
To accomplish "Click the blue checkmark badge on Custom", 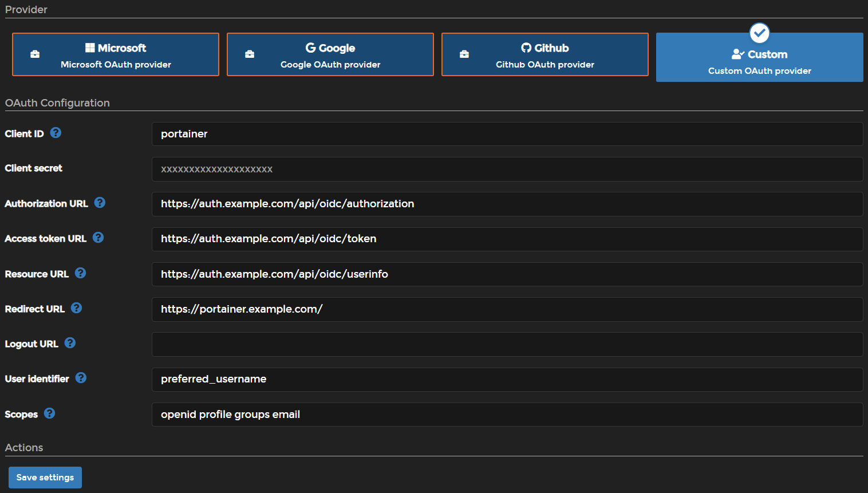I will click(760, 33).
